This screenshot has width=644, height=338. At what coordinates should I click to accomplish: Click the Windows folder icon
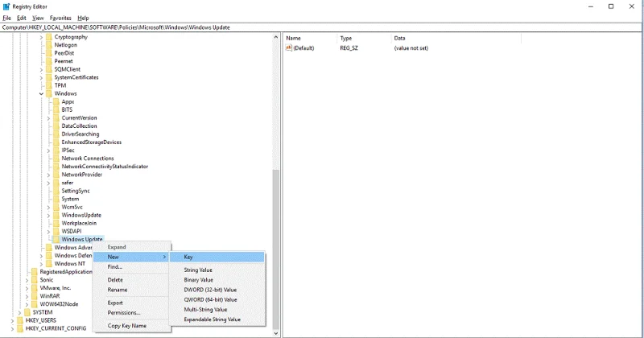49,93
